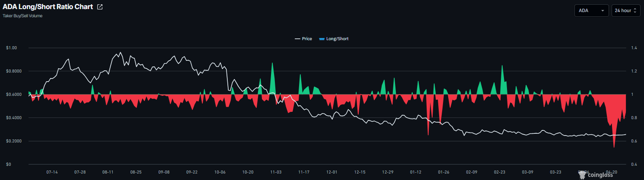644x180 pixels.
Task: Click the arrow inside the ADA dropdown
Action: point(603,11)
